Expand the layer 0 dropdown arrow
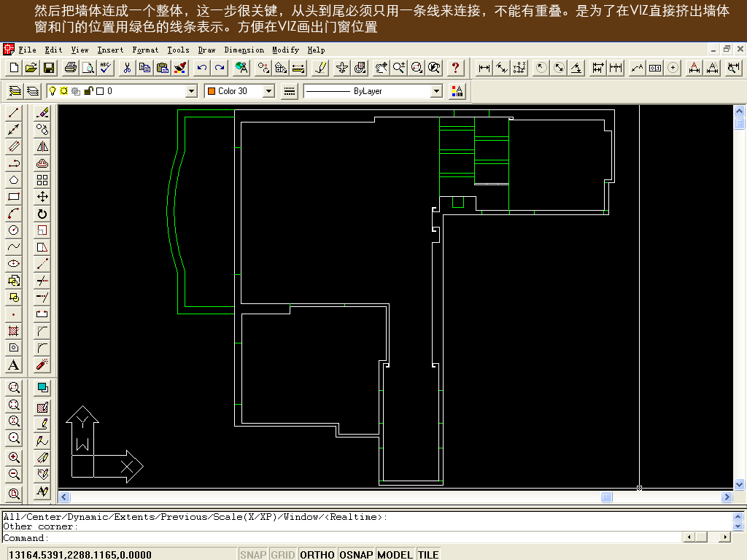The image size is (747, 560). click(191, 91)
